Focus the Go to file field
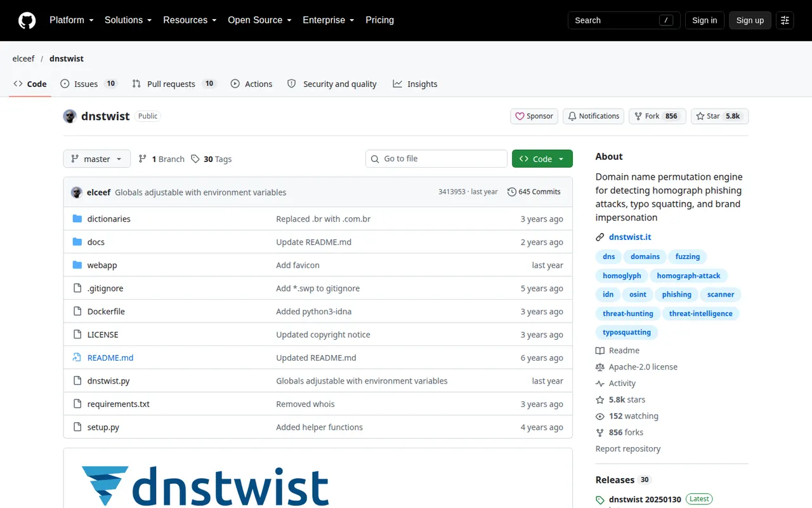Image resolution: width=812 pixels, height=508 pixels. 436,159
